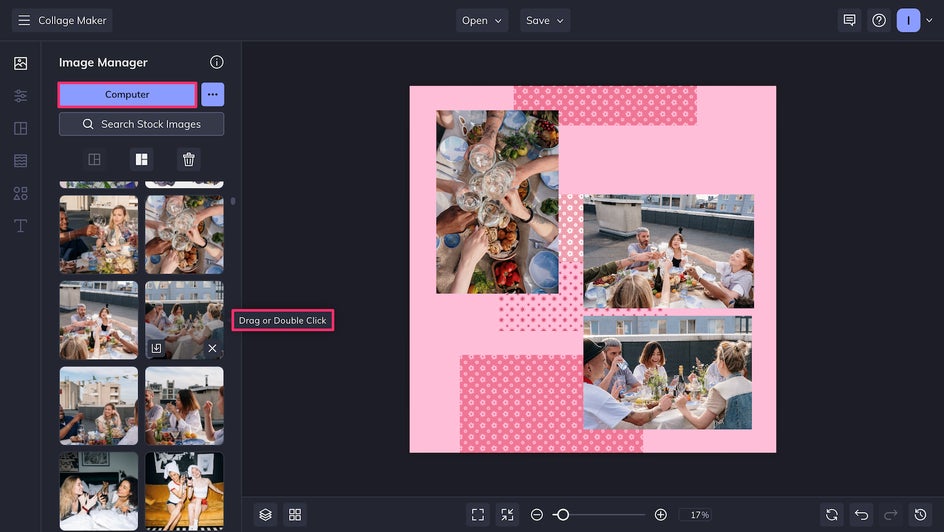Select the seated dinner group photo on canvas

pyautogui.click(x=667, y=373)
